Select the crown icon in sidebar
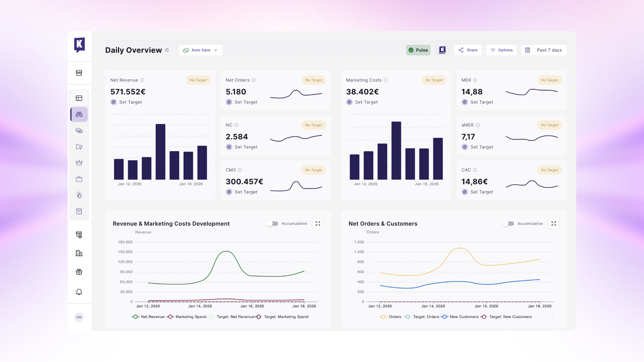 pyautogui.click(x=79, y=163)
